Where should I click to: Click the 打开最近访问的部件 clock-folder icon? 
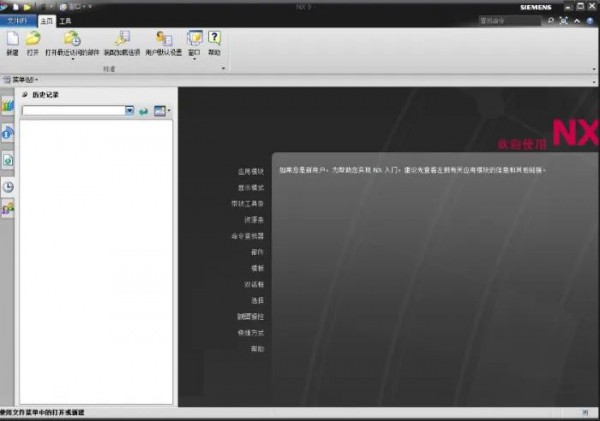click(72, 38)
